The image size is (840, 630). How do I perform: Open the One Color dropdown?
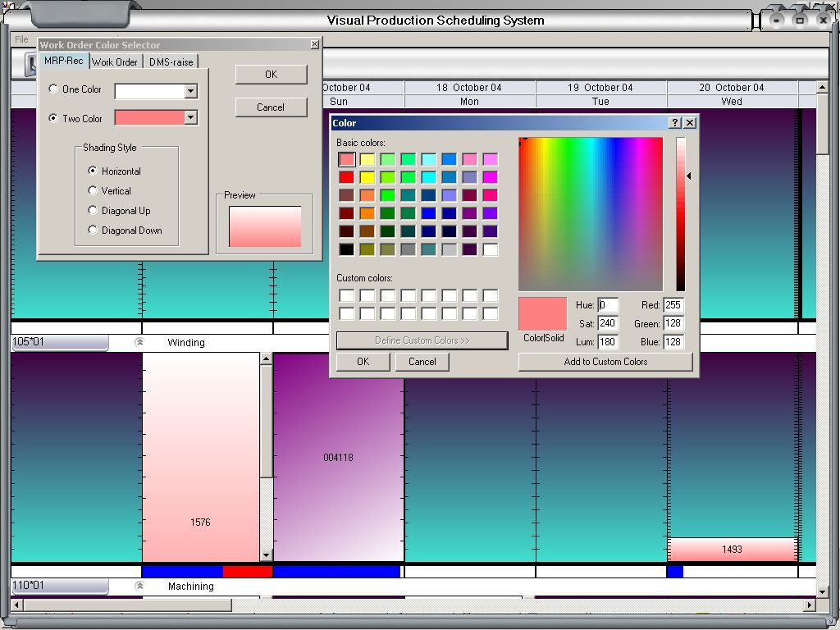[191, 91]
